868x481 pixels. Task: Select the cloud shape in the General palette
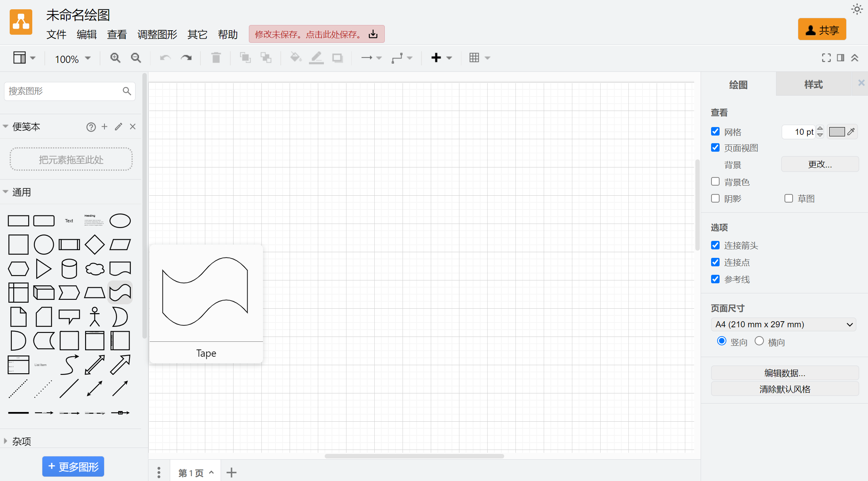95,269
